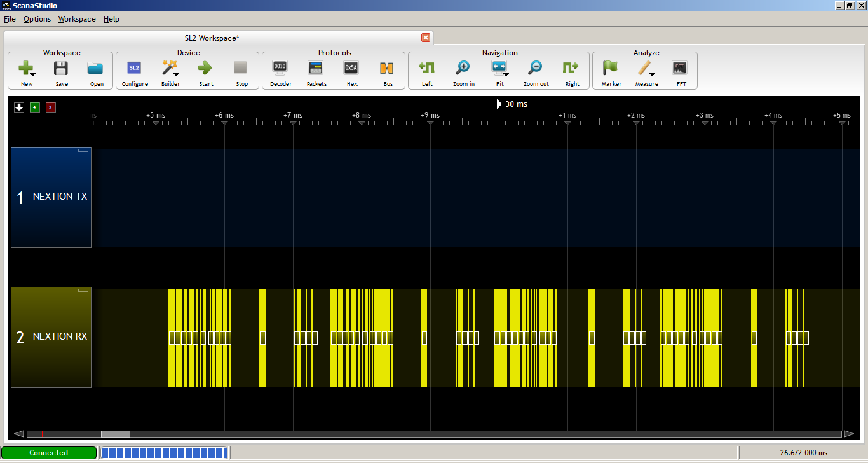
Task: Place a Marker on the waveform
Action: (x=611, y=70)
